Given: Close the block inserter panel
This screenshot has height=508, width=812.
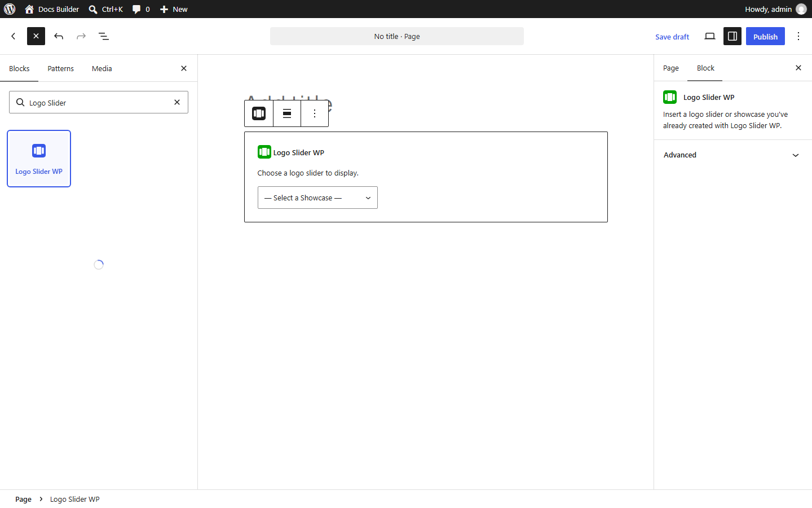Looking at the screenshot, I should click(x=184, y=68).
